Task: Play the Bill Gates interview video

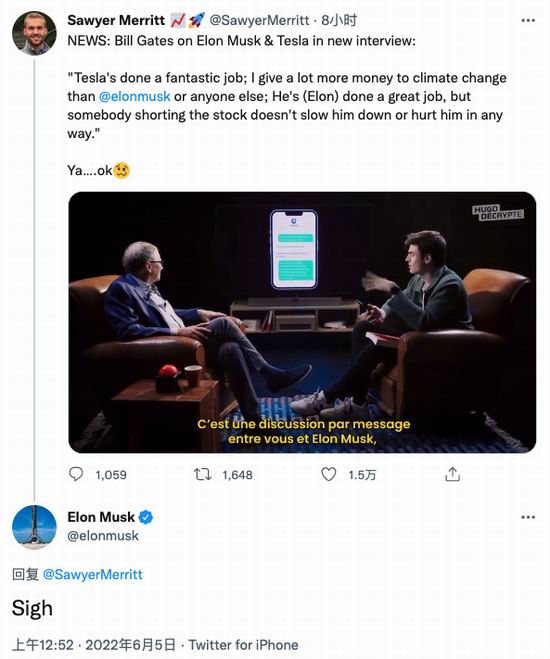Action: (x=302, y=322)
